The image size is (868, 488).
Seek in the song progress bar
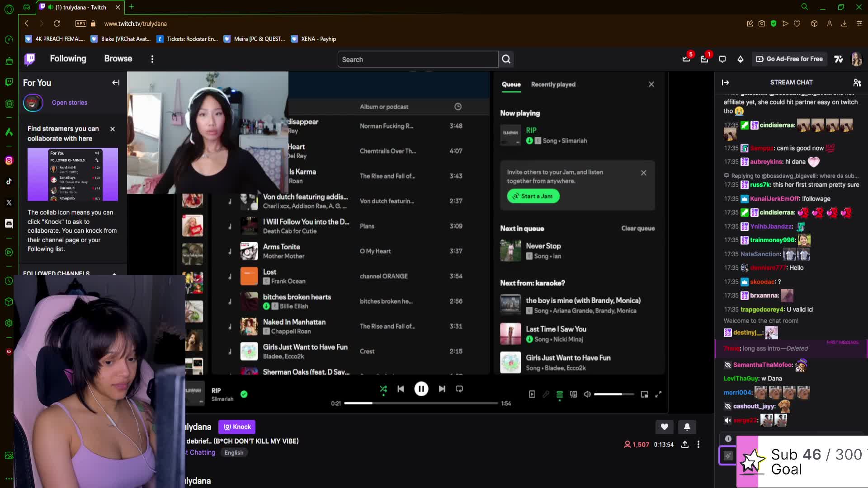421,403
